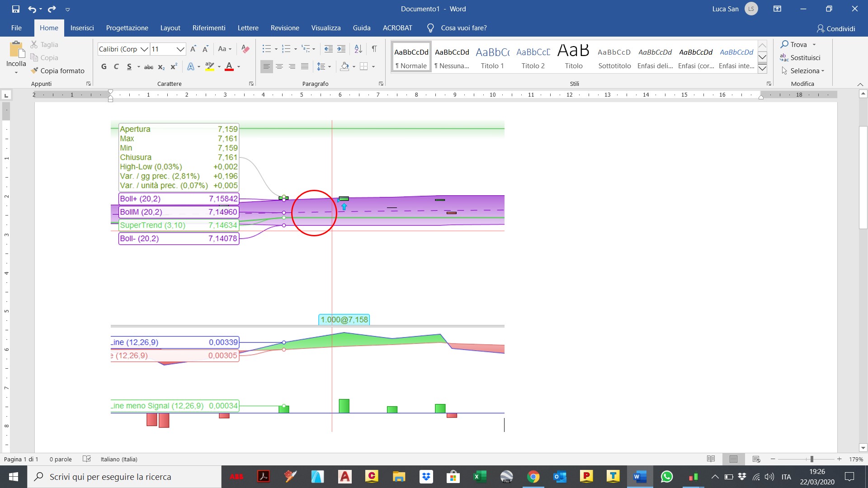Open the font name dropdown (Calibri)
868x488 pixels.
(x=144, y=49)
